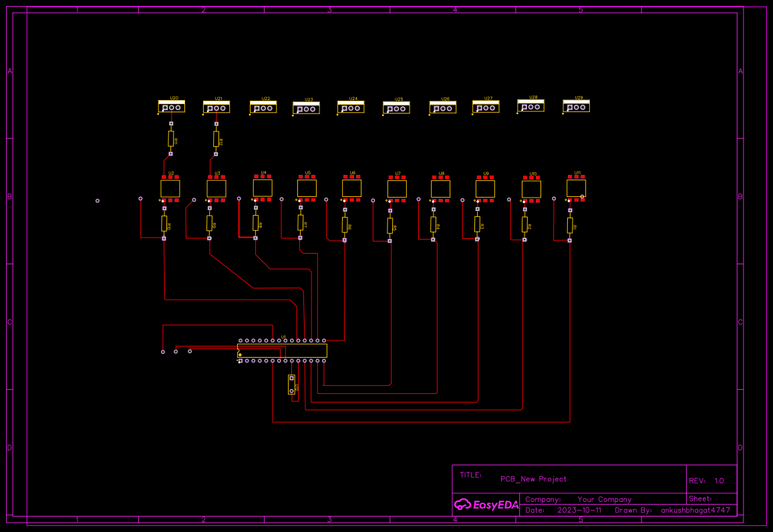
Task: Select resistor R3 under U9
Action: click(x=477, y=224)
